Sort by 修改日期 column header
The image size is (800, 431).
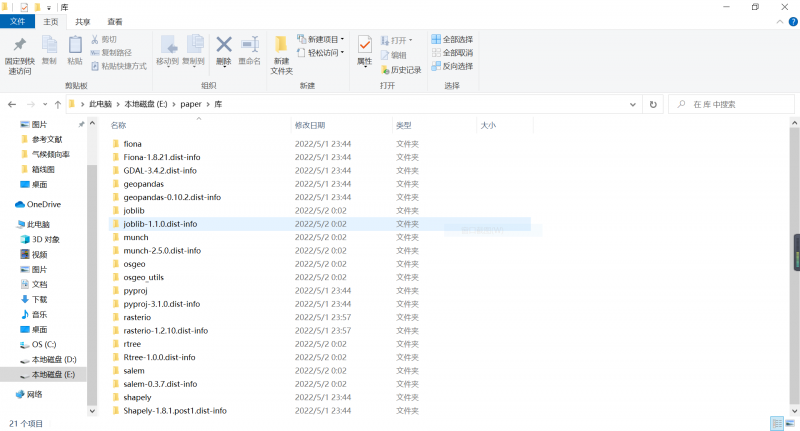coord(309,125)
